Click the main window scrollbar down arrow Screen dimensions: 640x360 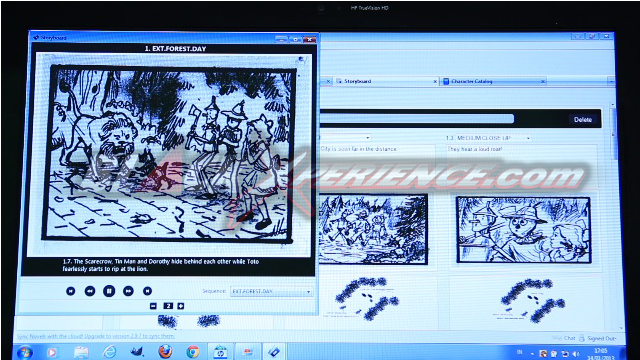tap(621, 328)
